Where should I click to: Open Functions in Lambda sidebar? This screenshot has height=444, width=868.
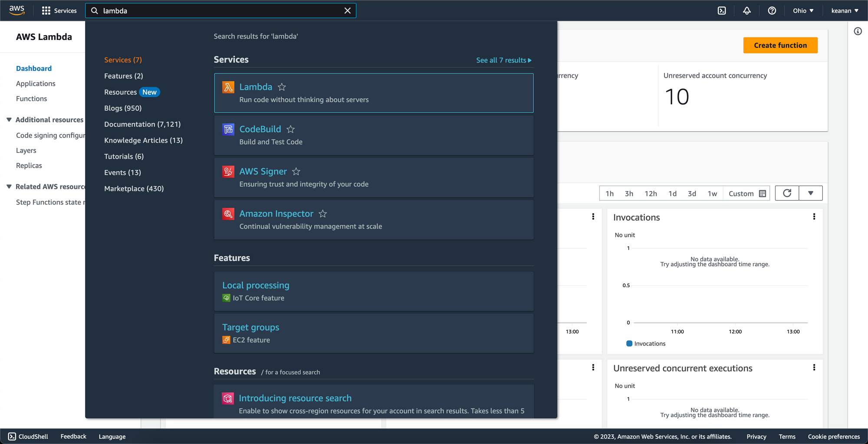32,99
